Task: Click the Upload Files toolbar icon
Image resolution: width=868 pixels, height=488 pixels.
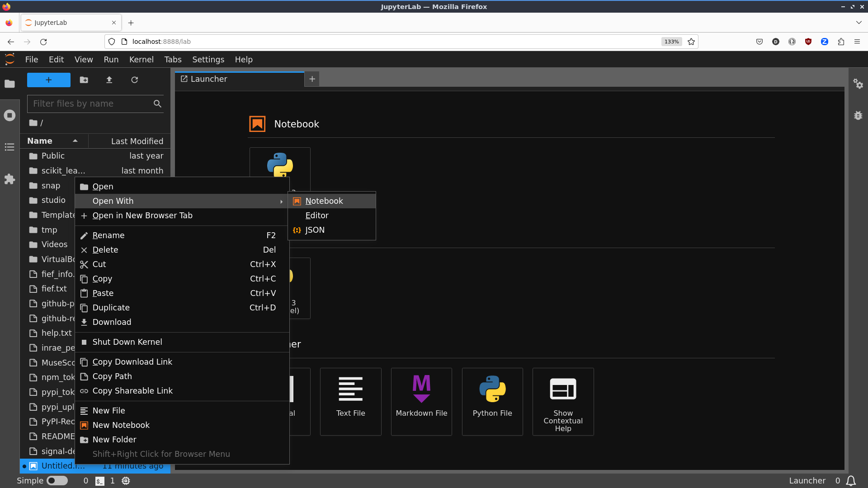Action: (109, 80)
